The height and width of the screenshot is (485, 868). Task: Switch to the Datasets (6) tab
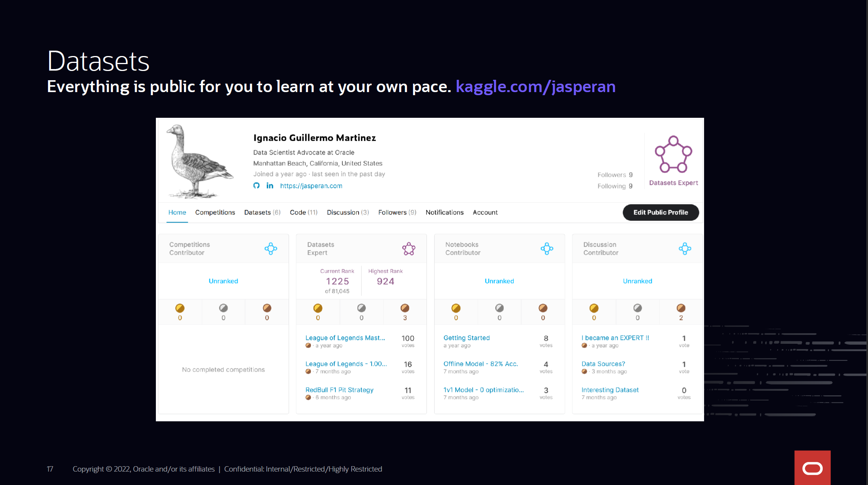pyautogui.click(x=262, y=212)
